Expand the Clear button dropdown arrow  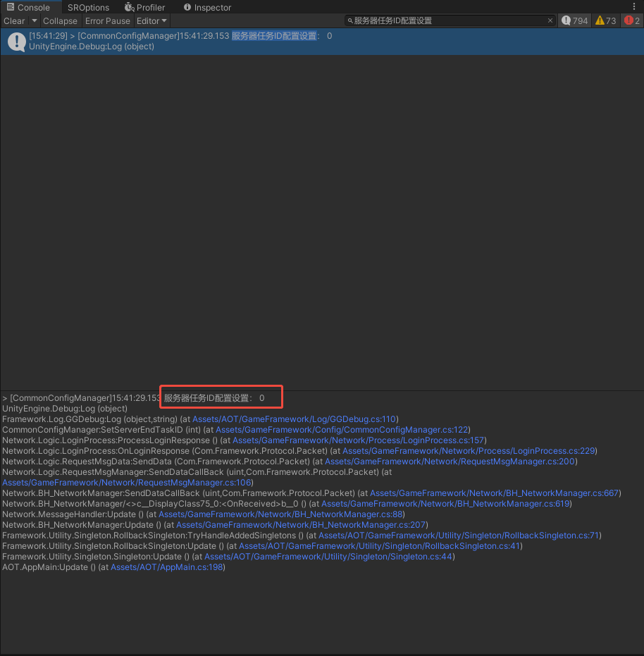34,21
